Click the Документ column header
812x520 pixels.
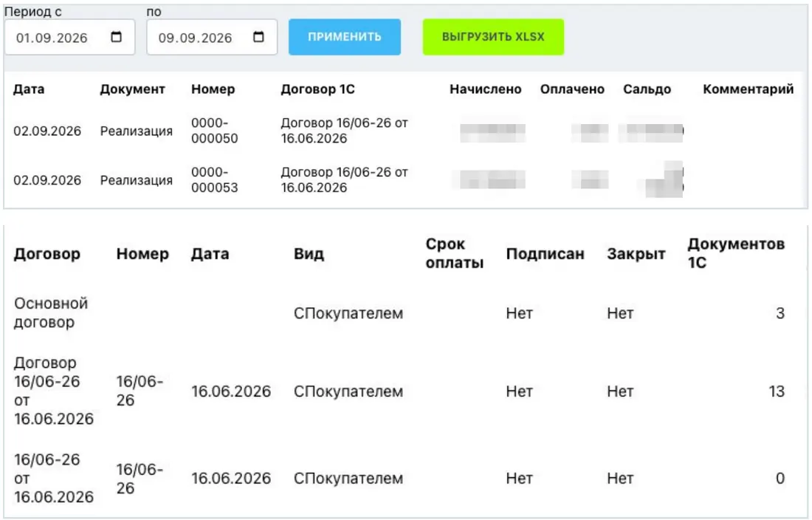(132, 89)
